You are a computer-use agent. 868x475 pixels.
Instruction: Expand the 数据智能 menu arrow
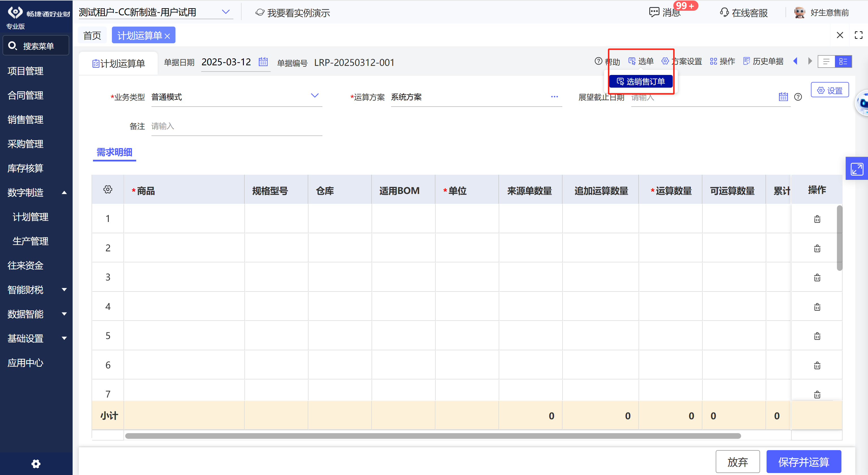(64, 314)
